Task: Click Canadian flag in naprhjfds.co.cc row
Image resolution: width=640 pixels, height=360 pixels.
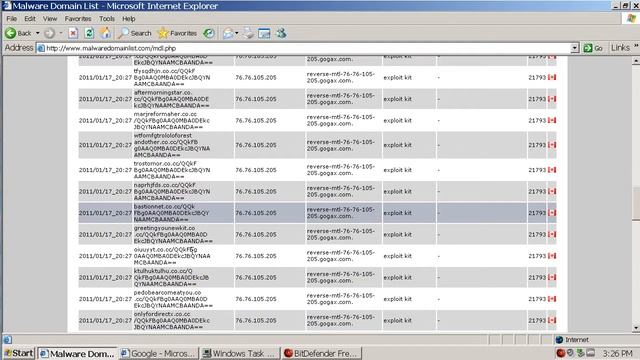Action: [x=552, y=191]
